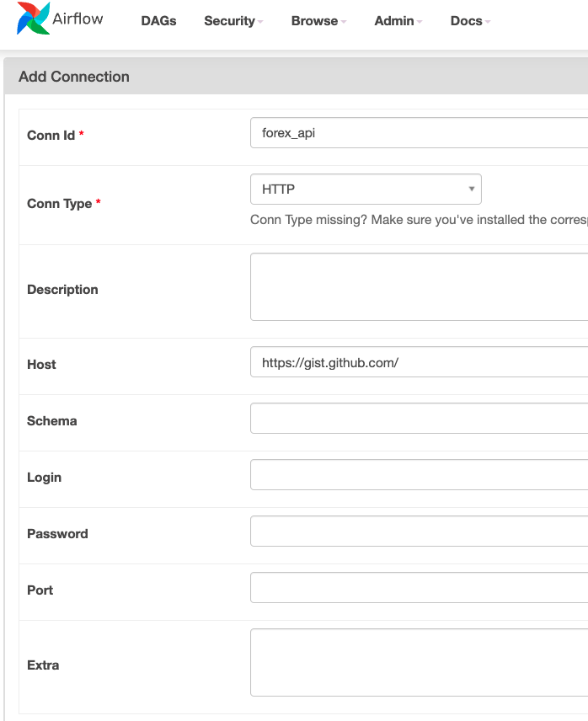Viewport: 588px width, 721px height.
Task: Click the Airflow brand text
Action: pos(78,19)
